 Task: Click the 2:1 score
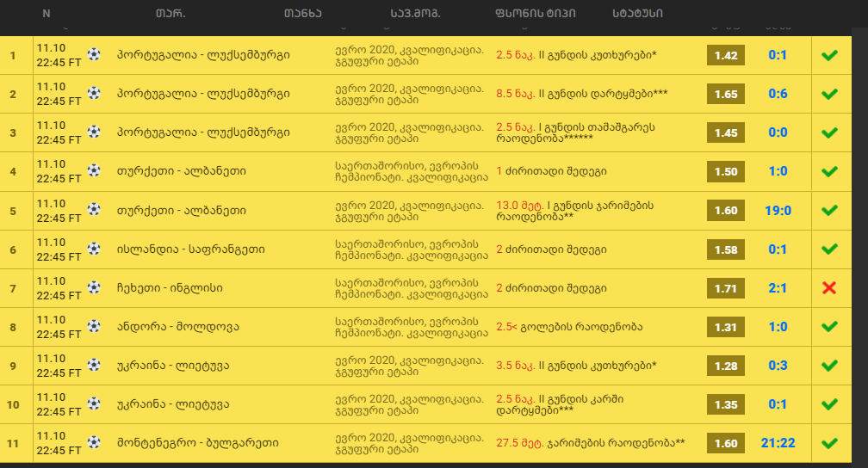778,288
